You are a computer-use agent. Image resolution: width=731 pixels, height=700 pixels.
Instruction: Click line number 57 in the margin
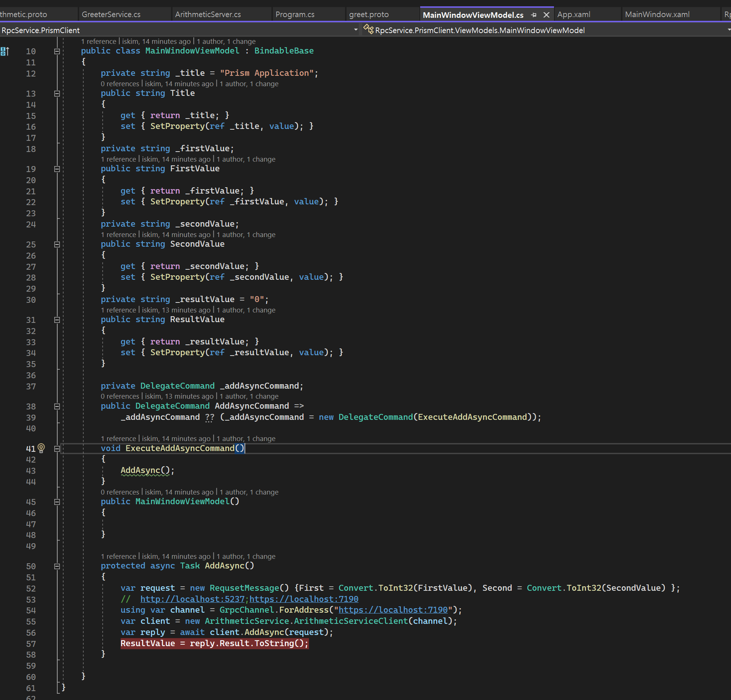[x=31, y=644]
